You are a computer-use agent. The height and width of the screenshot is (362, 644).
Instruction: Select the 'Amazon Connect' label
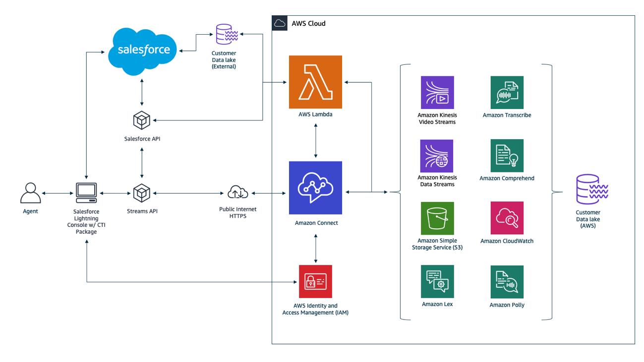click(x=316, y=223)
